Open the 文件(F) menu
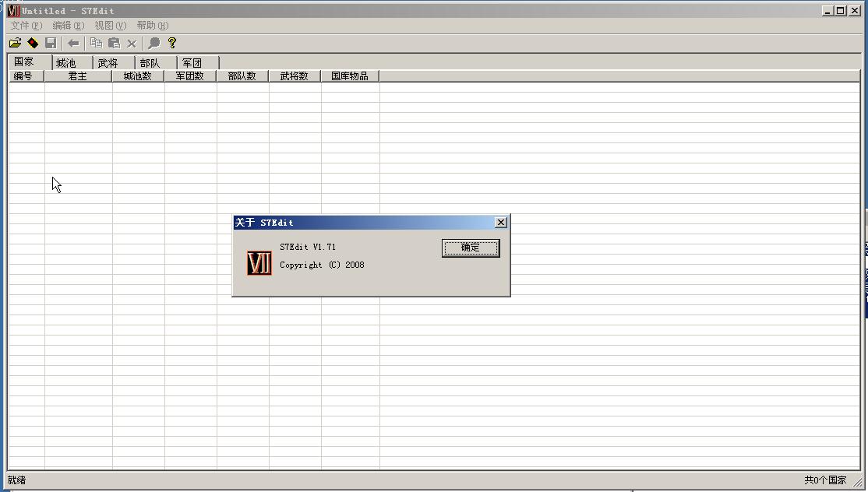868x492 pixels. (26, 26)
